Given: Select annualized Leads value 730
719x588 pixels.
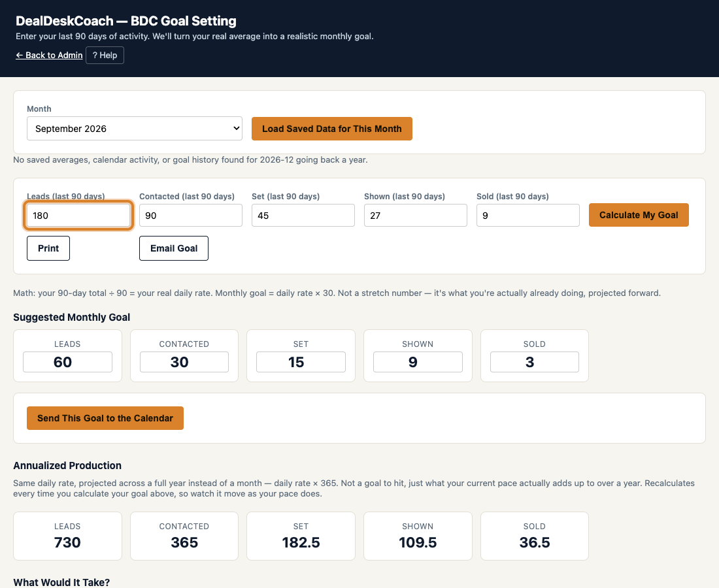Looking at the screenshot, I should [67, 542].
